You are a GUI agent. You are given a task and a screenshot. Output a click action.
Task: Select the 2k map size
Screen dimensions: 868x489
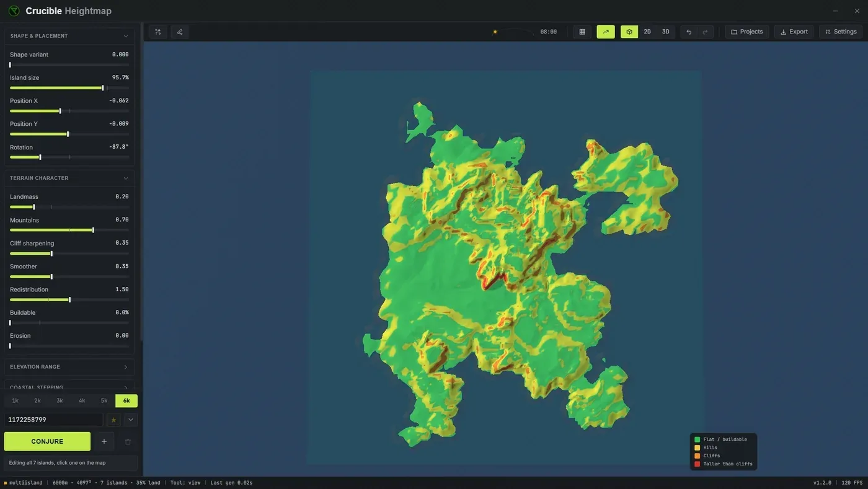click(x=37, y=401)
